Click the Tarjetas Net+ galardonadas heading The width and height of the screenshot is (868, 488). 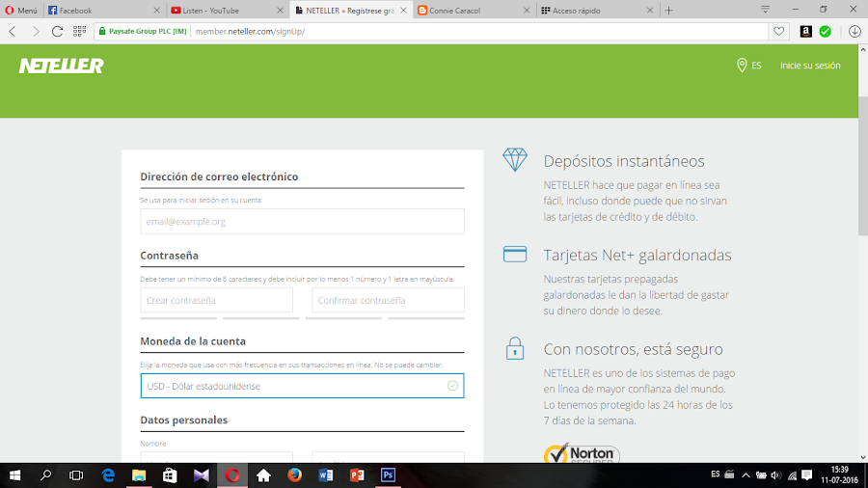click(x=637, y=255)
